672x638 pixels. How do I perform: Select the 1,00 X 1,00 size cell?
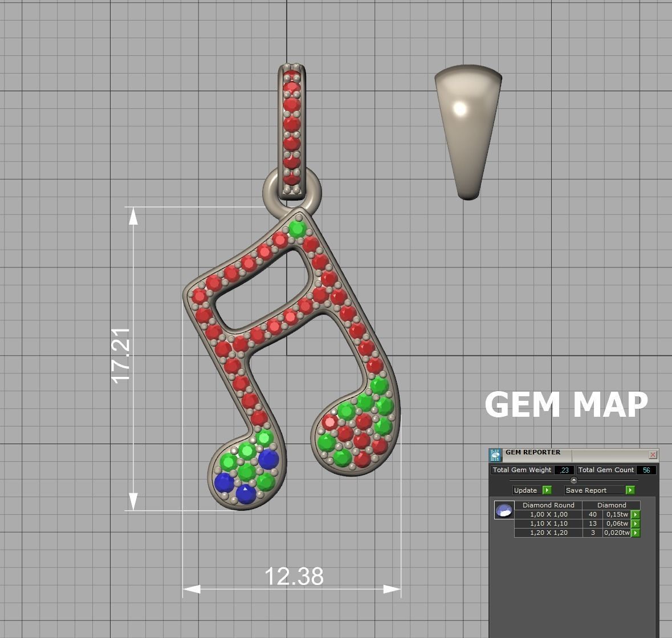548,514
